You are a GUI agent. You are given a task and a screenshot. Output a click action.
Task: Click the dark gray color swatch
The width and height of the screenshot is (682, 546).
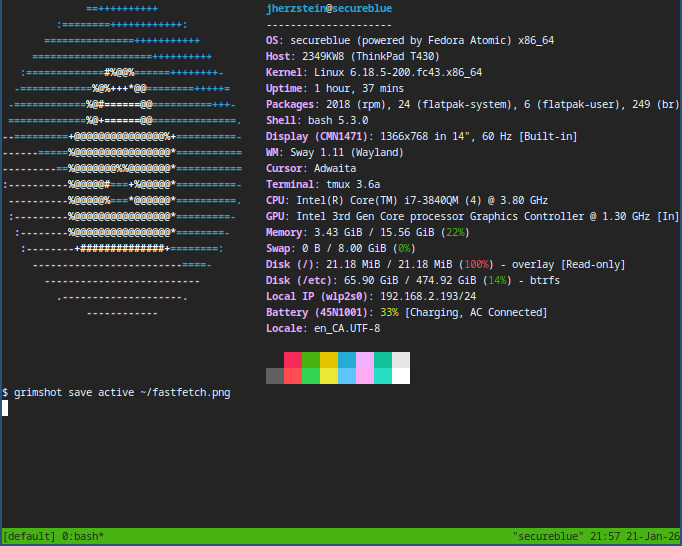[275, 376]
